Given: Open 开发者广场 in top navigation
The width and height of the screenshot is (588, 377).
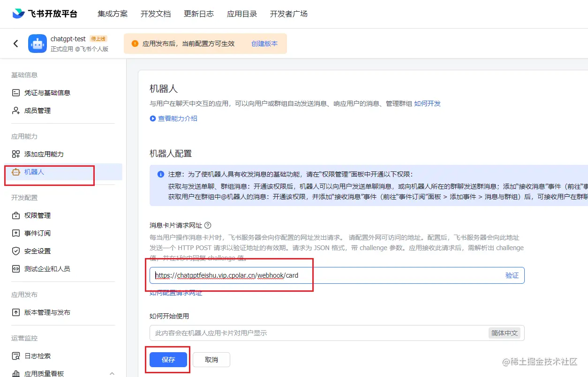Looking at the screenshot, I should point(289,14).
